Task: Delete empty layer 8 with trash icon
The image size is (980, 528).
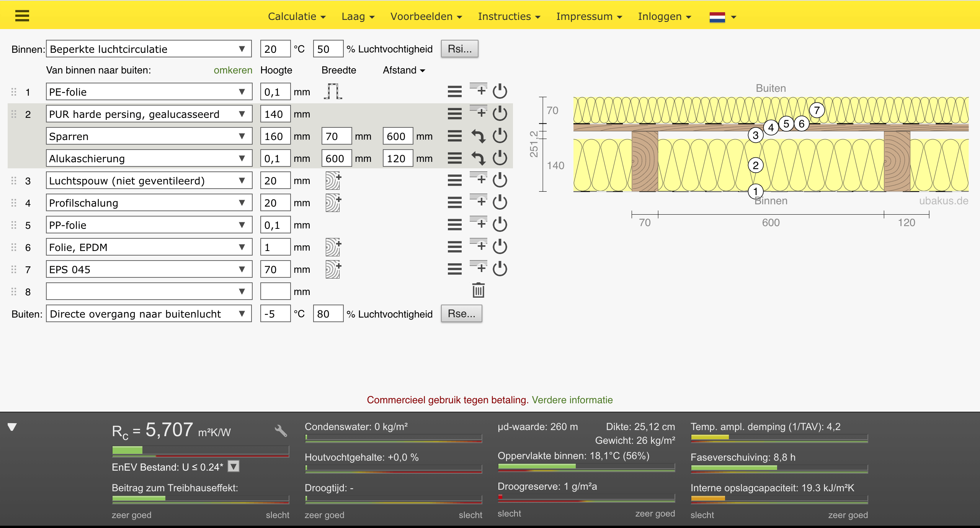Action: pyautogui.click(x=478, y=290)
